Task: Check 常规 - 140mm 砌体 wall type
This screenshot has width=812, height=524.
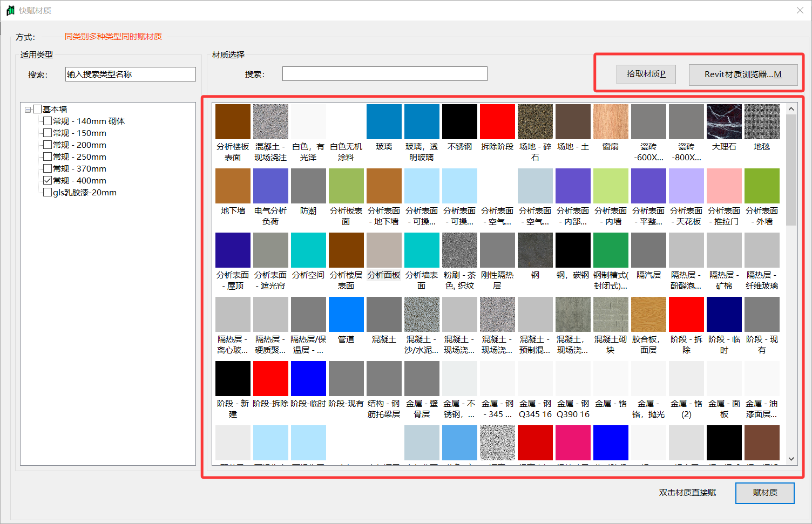Action: tap(48, 121)
